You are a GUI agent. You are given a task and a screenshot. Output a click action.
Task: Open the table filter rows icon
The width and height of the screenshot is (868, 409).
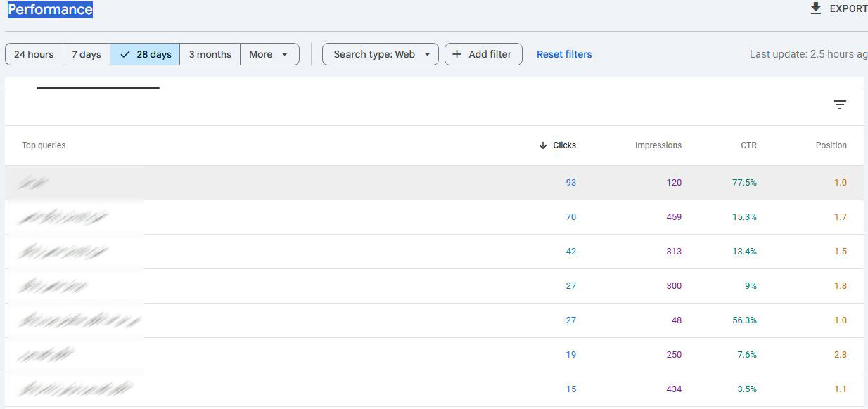(839, 105)
